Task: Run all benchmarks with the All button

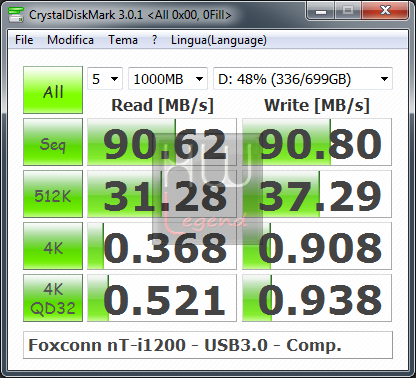Action: (x=53, y=90)
